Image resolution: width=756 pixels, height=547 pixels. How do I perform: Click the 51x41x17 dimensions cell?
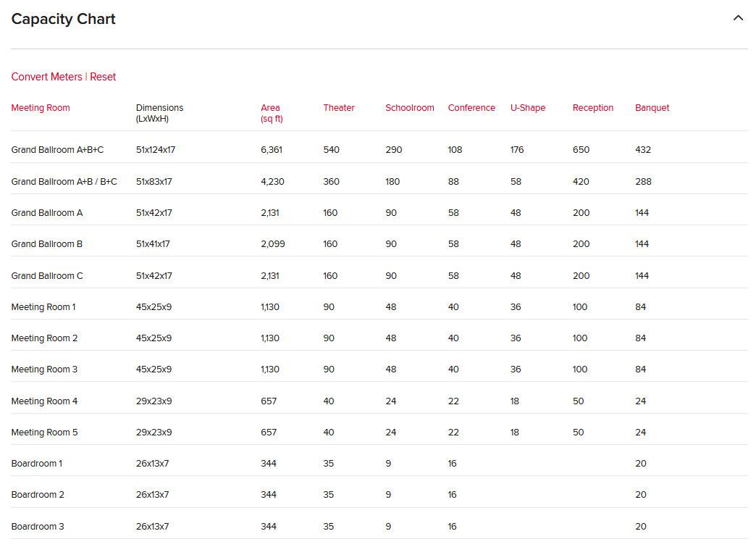click(153, 243)
